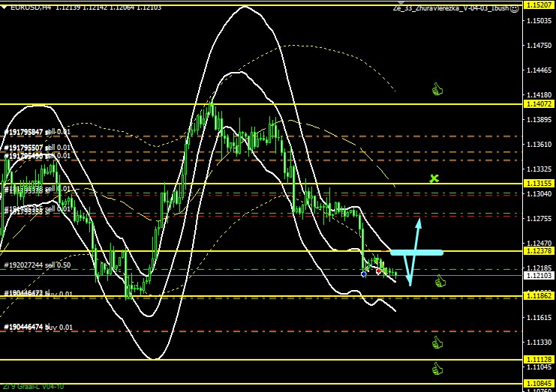Click the thumbs-up icon above the 1.14072 line
The width and height of the screenshot is (556, 392).
click(x=438, y=90)
